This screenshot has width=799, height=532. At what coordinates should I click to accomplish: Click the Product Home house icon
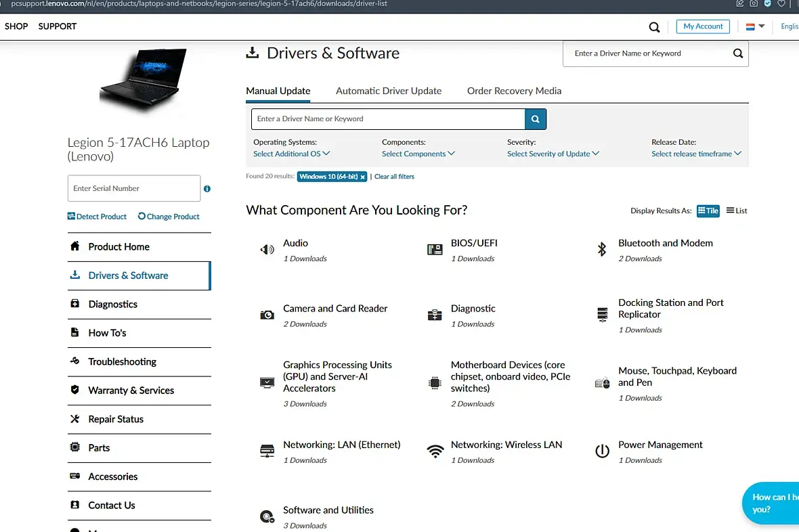click(75, 246)
